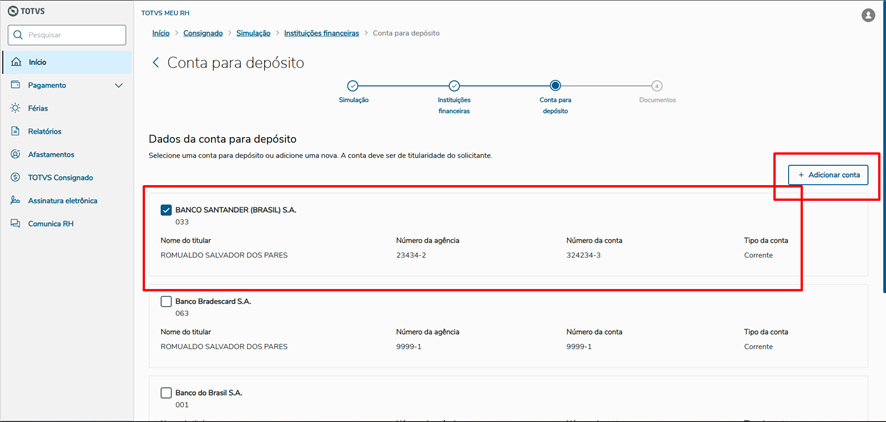
Task: Click the page vertical scrollbar
Action: coord(883,147)
